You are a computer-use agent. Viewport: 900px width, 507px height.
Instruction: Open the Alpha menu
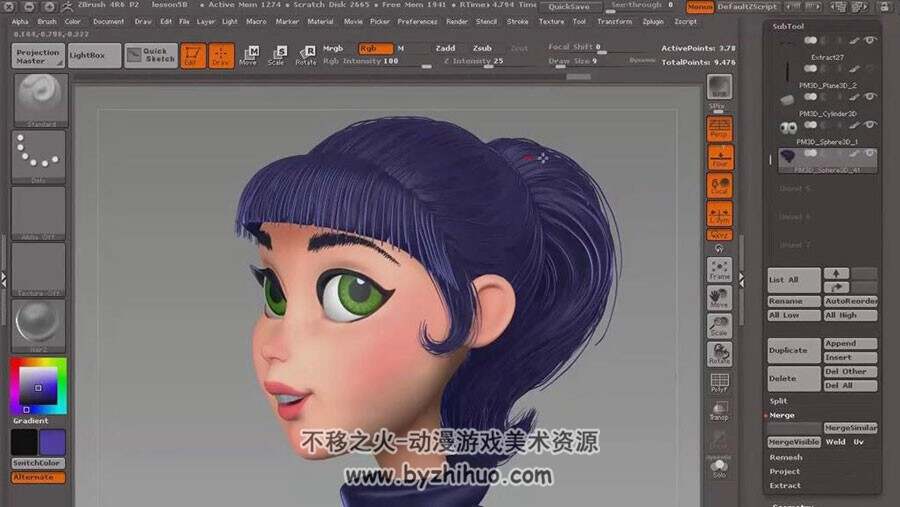20,22
